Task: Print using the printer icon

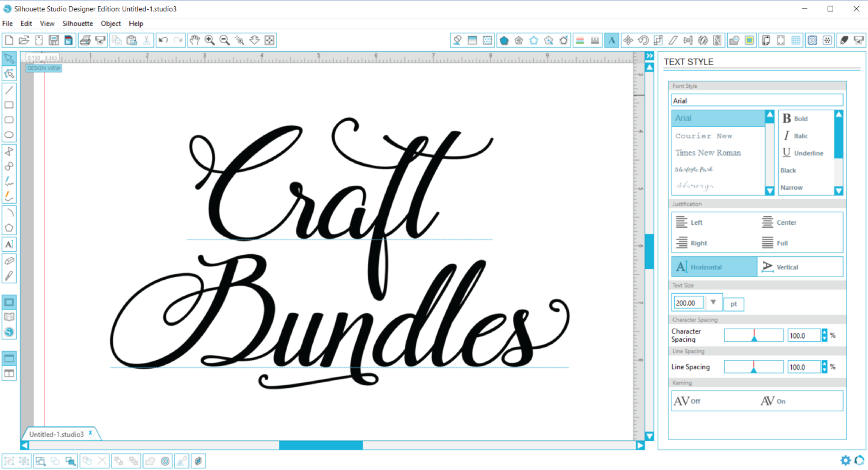Action: coord(85,40)
